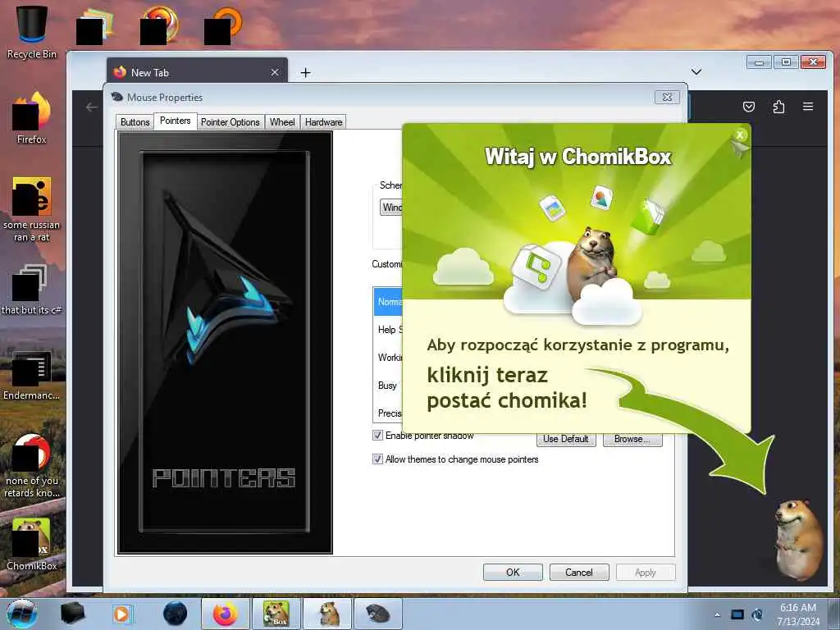Click the Use Default button
840x630 pixels.
pos(566,439)
